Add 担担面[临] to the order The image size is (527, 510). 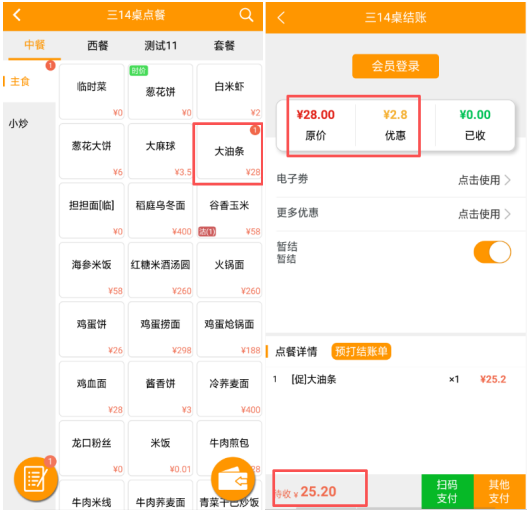(x=92, y=210)
